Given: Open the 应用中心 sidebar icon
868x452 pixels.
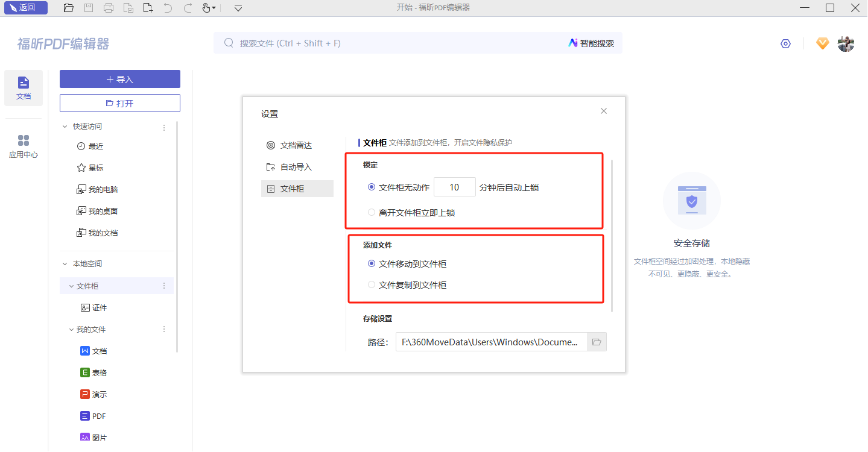Looking at the screenshot, I should click(24, 146).
